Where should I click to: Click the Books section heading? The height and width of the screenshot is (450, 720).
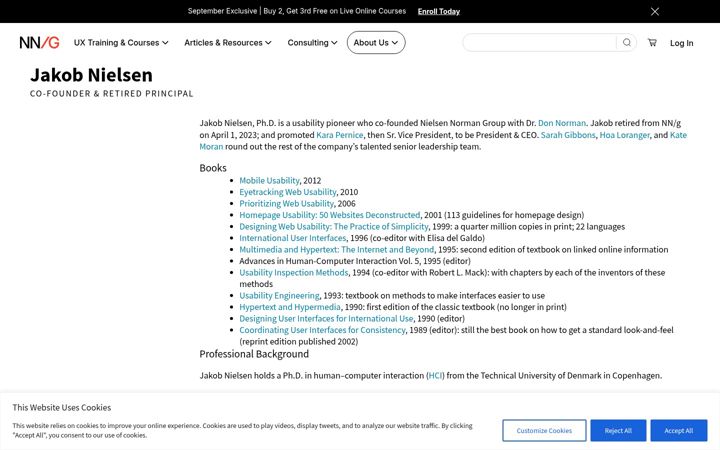(x=213, y=168)
